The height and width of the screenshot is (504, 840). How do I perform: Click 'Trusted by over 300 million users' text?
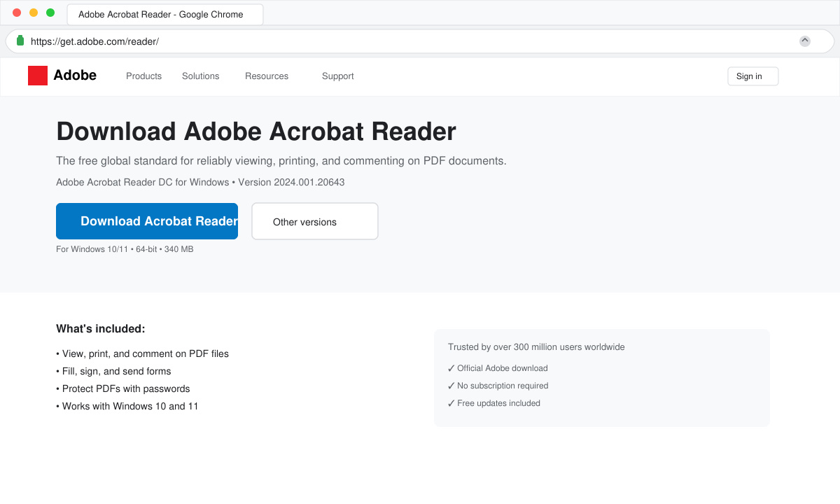point(536,347)
